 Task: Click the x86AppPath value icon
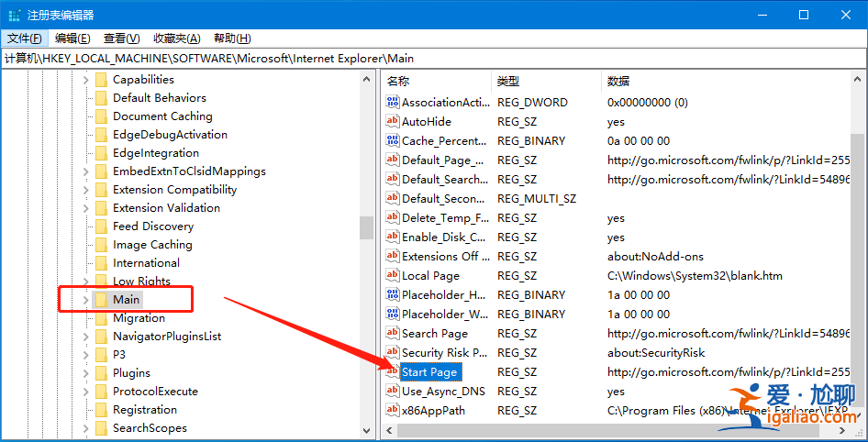(x=393, y=411)
